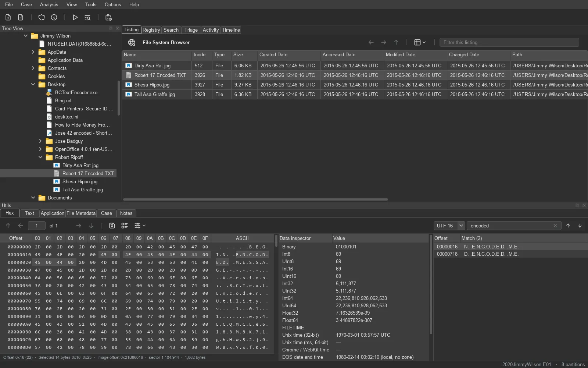Sort listing by Created Date column
588x368 pixels.
pos(288,54)
